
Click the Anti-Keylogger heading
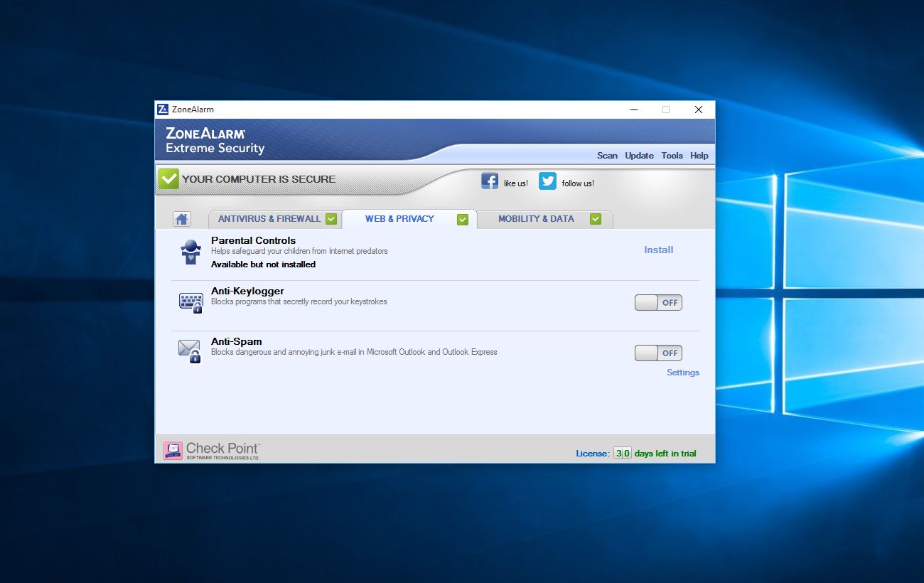tap(247, 291)
